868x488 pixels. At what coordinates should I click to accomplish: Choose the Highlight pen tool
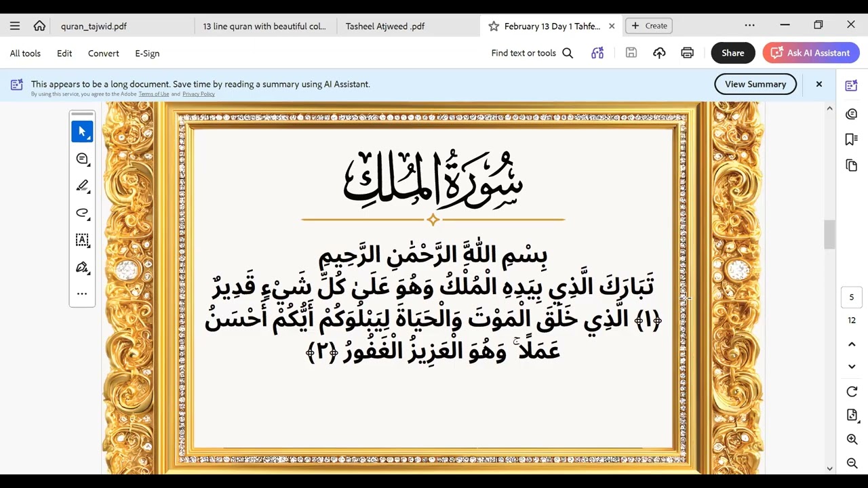pos(82,186)
